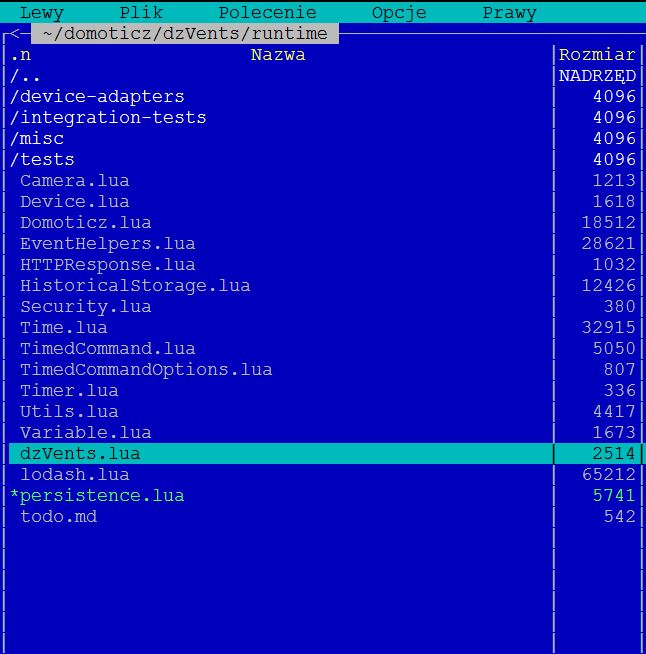This screenshot has height=654, width=646.
Task: Select the /misc folder
Action: point(37,139)
